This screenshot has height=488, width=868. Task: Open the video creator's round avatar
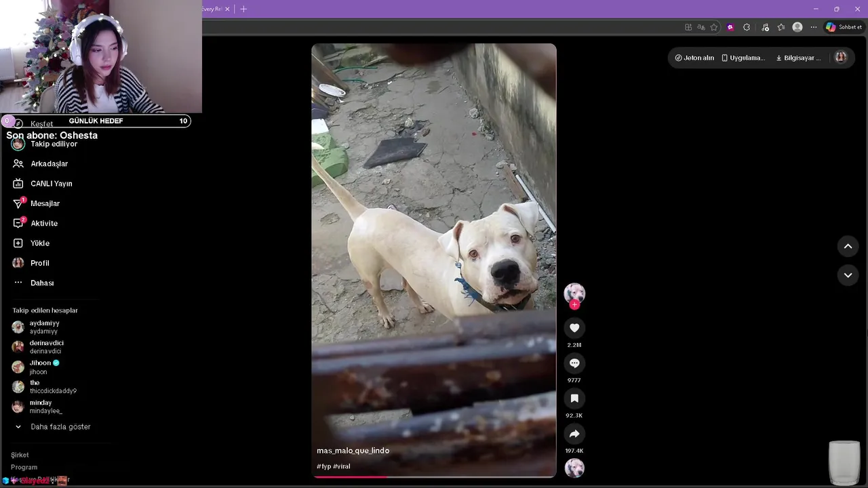point(574,293)
